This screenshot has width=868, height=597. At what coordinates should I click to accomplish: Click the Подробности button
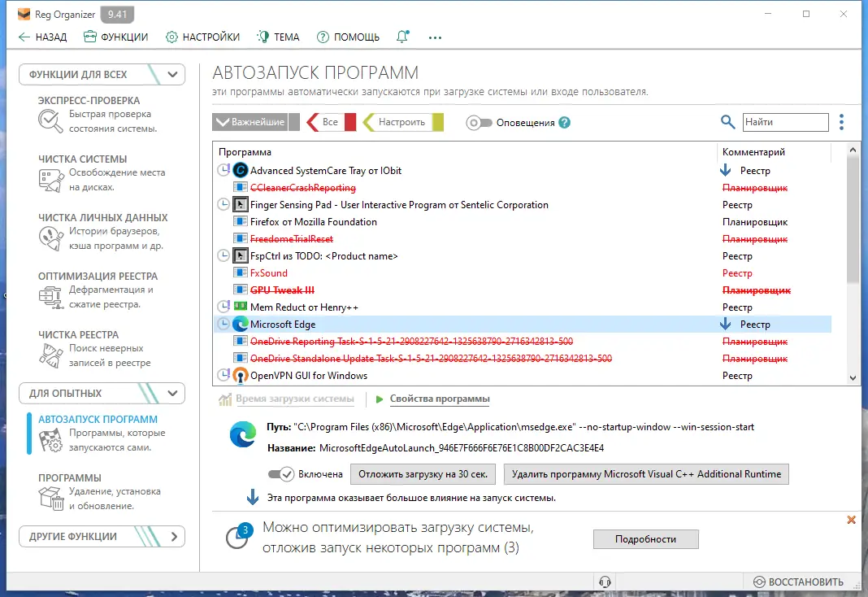[645, 539]
